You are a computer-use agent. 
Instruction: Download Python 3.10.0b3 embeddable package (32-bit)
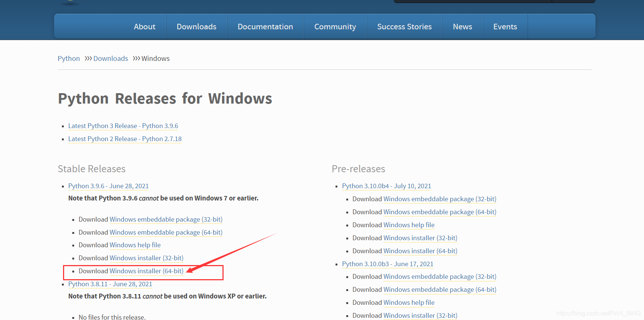pyautogui.click(x=440, y=277)
